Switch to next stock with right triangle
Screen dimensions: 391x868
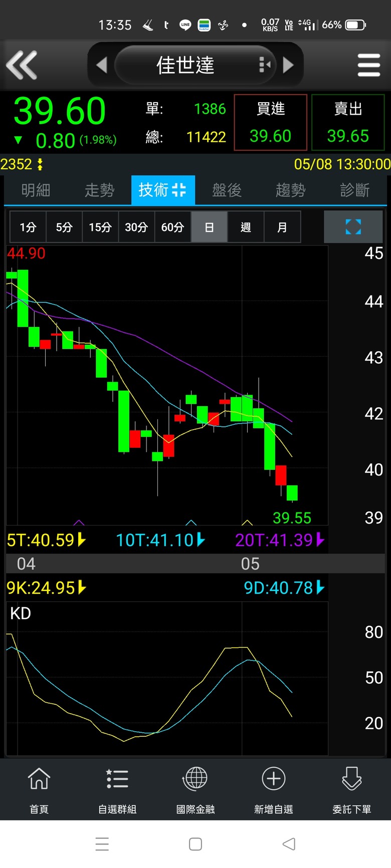pyautogui.click(x=288, y=65)
